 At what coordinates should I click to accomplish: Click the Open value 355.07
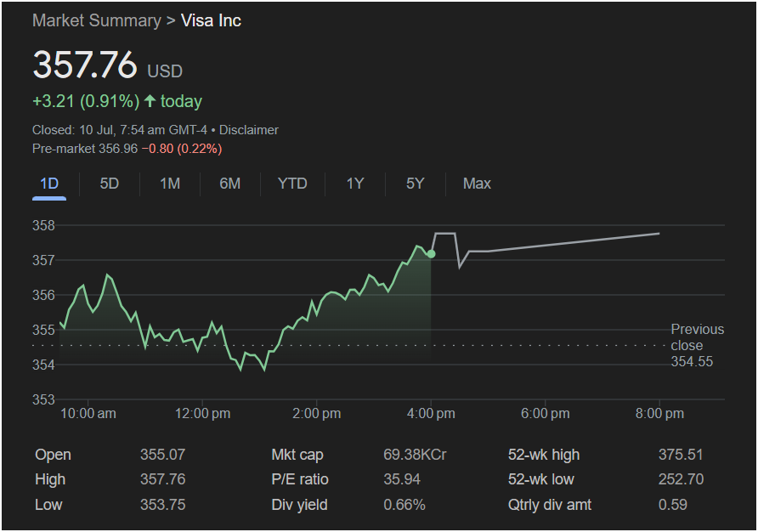(162, 455)
